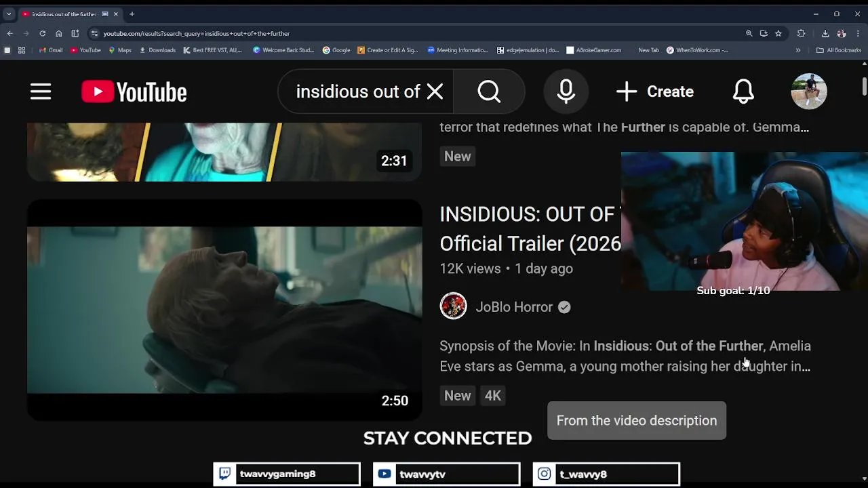Reload the page
Image resolution: width=868 pixels, height=488 pixels.
pyautogui.click(x=42, y=33)
